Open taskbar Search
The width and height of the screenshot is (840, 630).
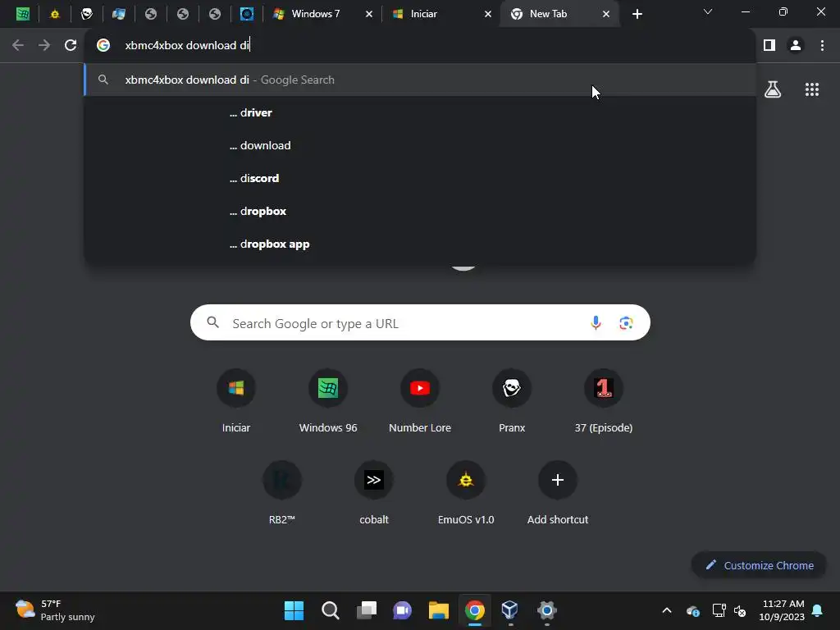coord(330,610)
